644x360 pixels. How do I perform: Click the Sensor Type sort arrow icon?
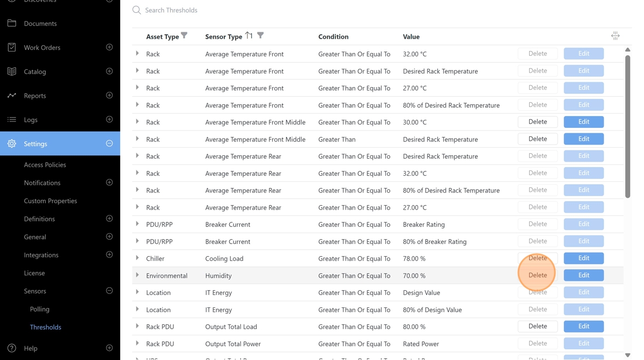coord(248,35)
